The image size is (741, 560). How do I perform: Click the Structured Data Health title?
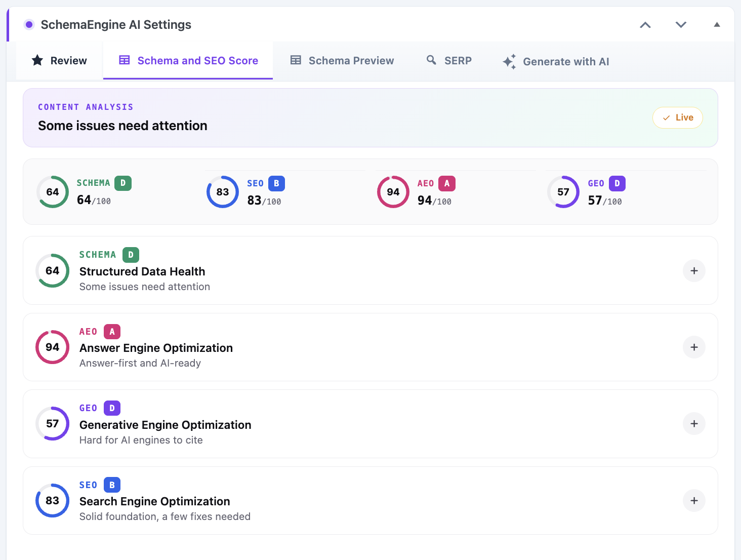142,271
